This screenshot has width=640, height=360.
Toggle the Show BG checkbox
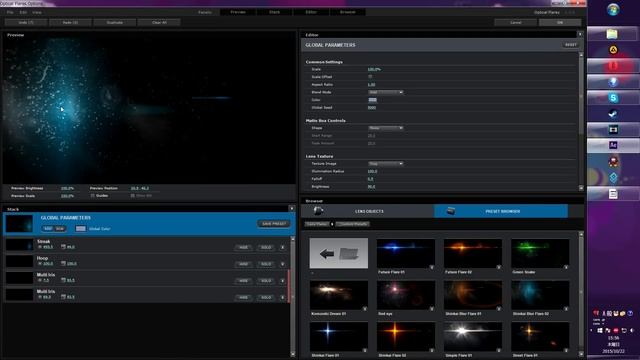pyautogui.click(x=133, y=196)
